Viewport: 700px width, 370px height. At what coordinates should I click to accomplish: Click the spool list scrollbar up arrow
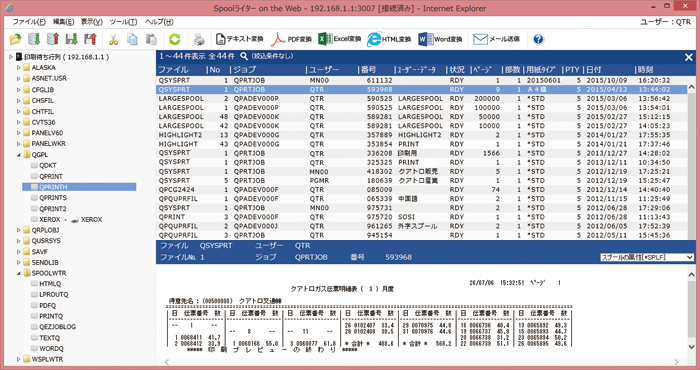pos(692,87)
